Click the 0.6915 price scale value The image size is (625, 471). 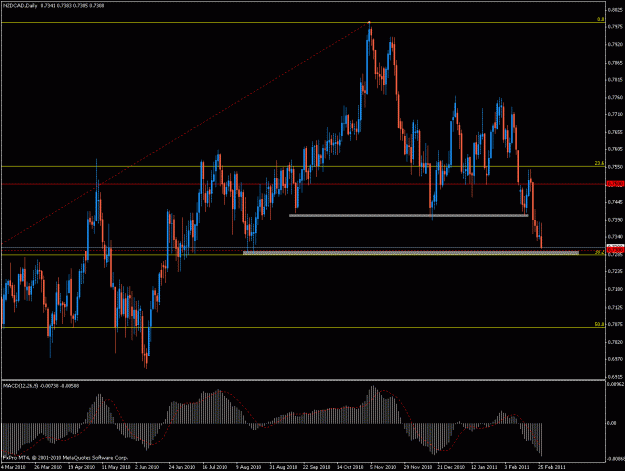coord(615,376)
